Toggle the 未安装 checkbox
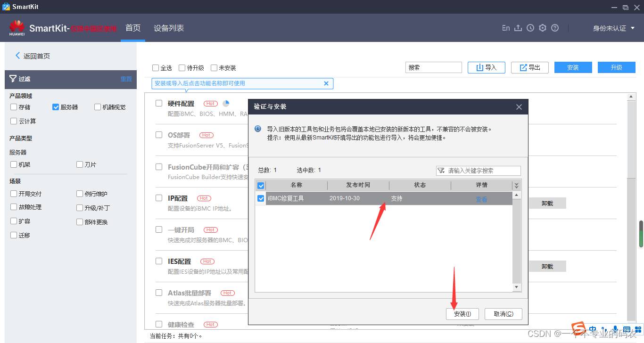644x343 pixels. pos(214,68)
